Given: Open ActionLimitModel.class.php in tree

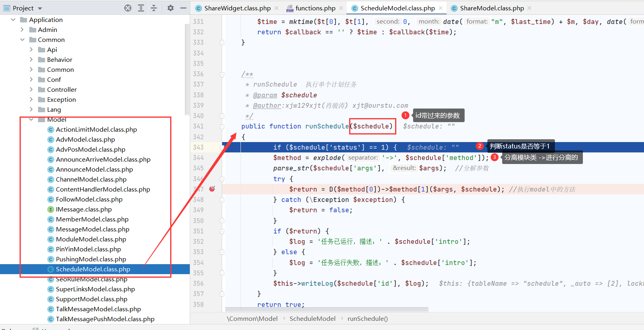Looking at the screenshot, I should [x=96, y=129].
